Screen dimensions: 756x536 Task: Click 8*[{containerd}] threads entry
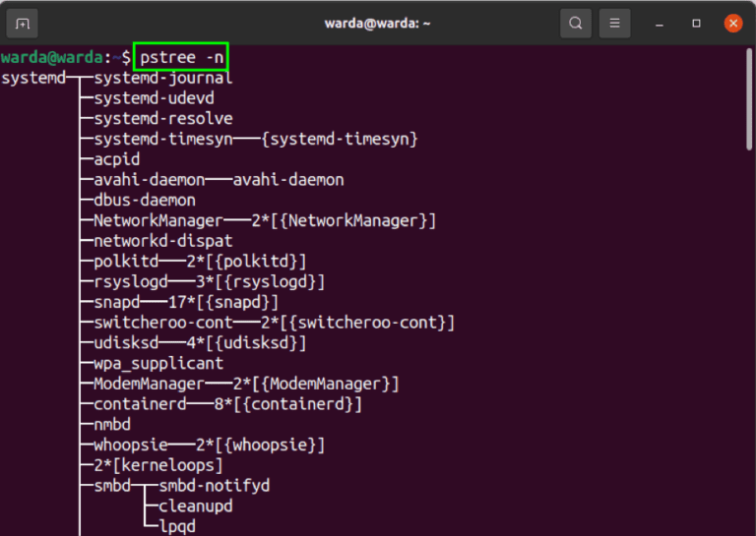pyautogui.click(x=288, y=404)
